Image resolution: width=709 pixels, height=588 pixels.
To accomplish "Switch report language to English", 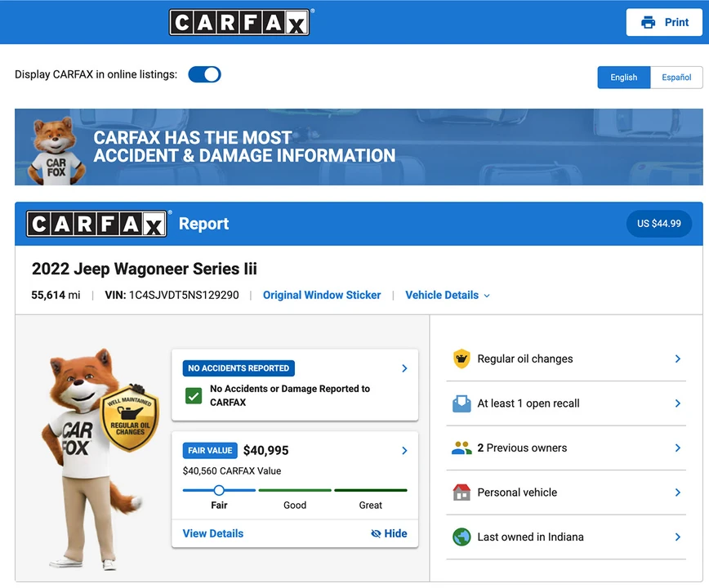I will [623, 78].
